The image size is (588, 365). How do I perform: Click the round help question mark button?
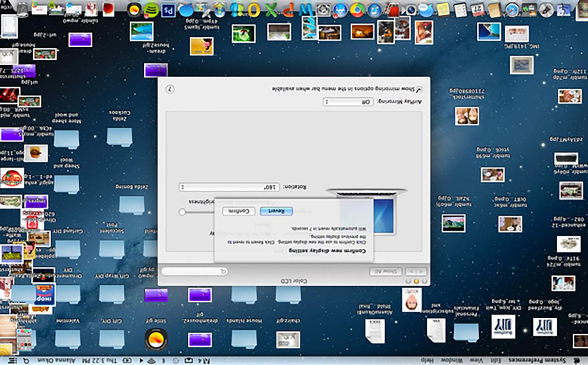(x=170, y=89)
